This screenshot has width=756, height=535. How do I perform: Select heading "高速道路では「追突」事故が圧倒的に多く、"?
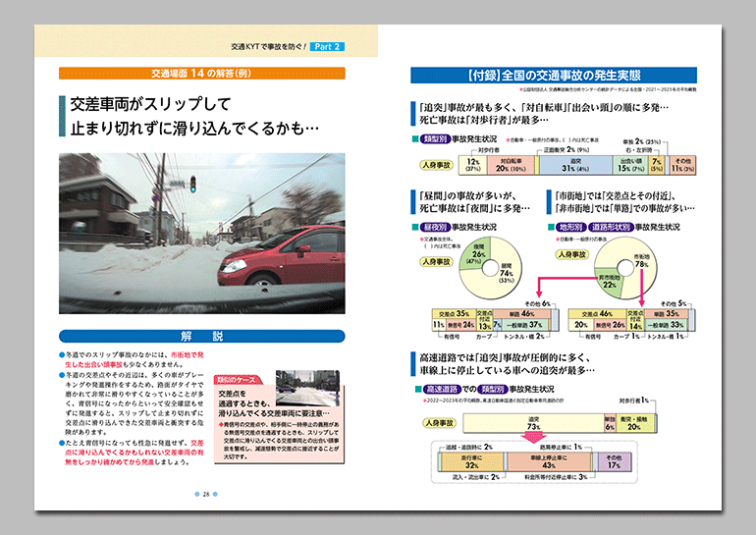click(505, 357)
